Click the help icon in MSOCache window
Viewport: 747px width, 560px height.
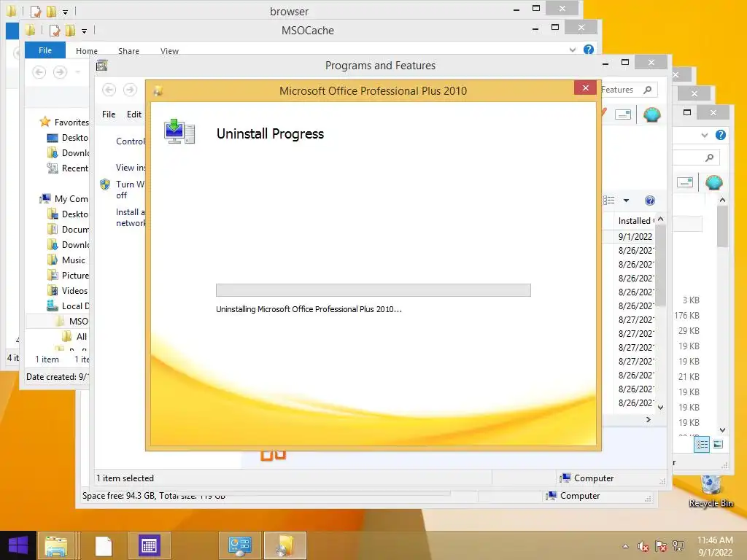coord(589,50)
